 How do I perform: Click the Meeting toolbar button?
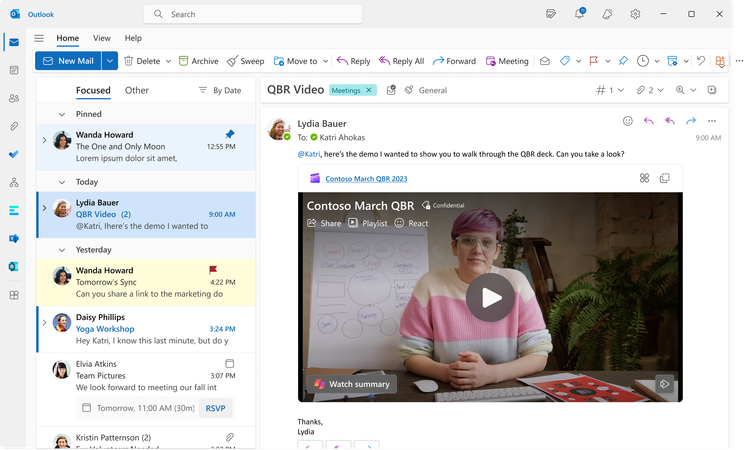pyautogui.click(x=507, y=61)
